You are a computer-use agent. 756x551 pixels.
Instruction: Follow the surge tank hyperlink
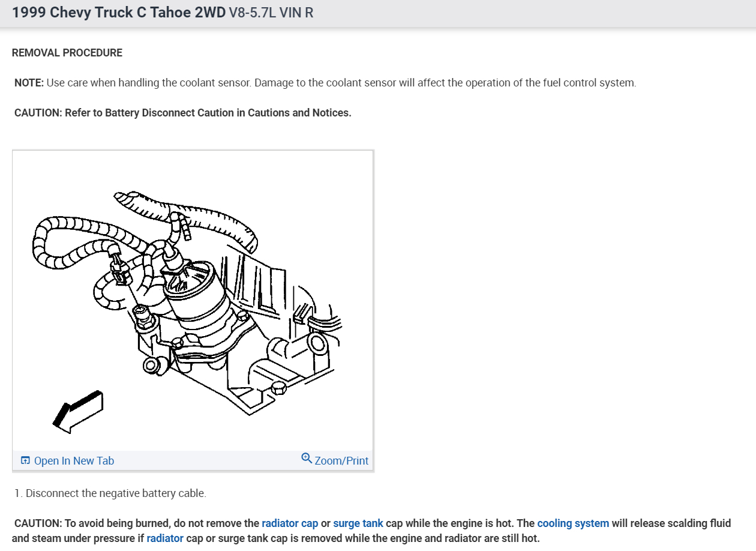coord(358,523)
